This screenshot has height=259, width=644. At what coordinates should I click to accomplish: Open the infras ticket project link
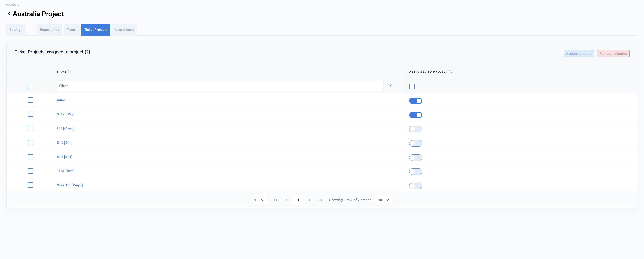(61, 100)
